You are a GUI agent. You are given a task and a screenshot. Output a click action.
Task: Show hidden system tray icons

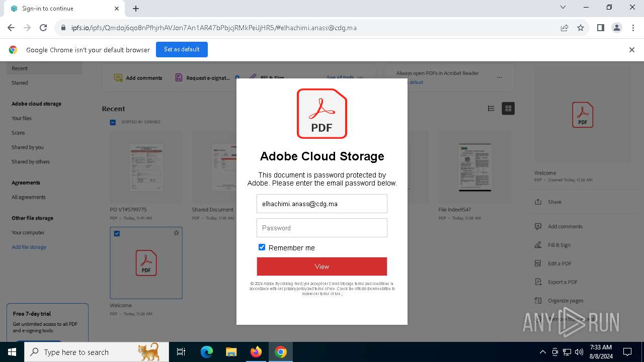[542, 352]
